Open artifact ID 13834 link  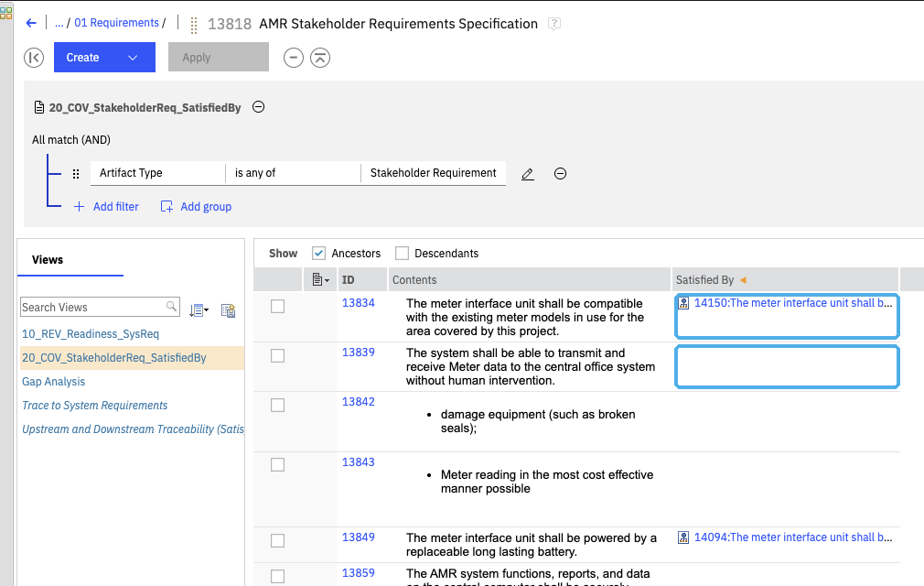coord(359,303)
